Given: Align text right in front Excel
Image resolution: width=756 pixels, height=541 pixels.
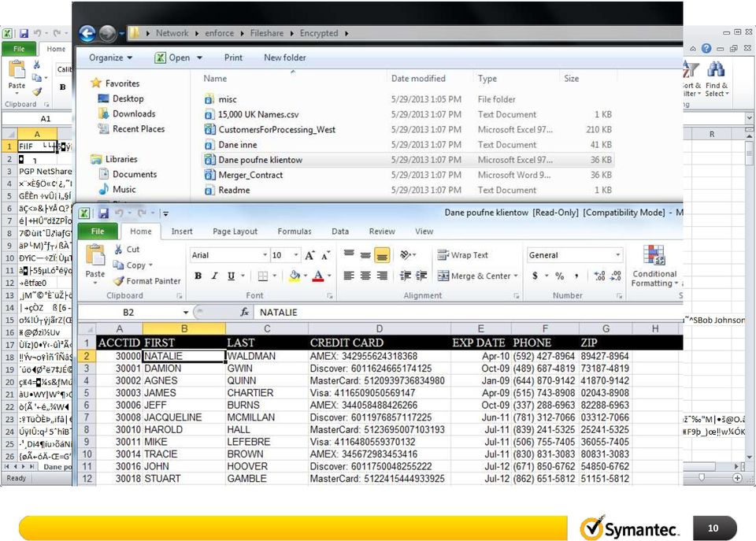Looking at the screenshot, I should click(382, 276).
